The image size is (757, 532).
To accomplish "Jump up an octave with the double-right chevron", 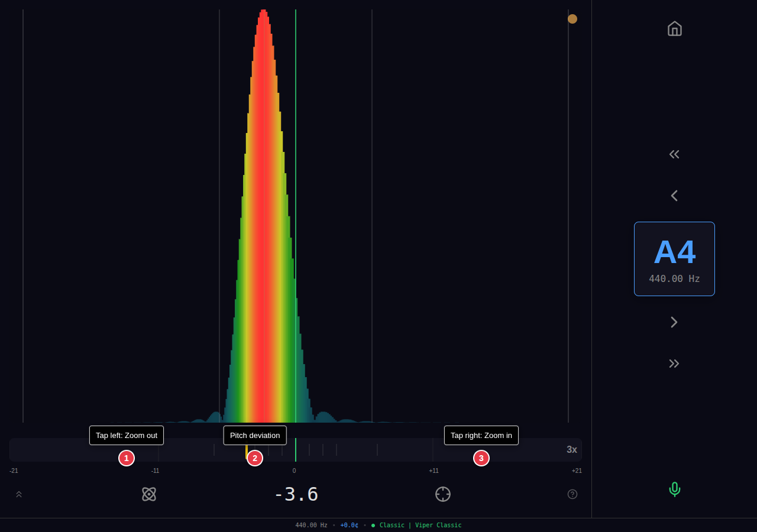I will point(674,364).
